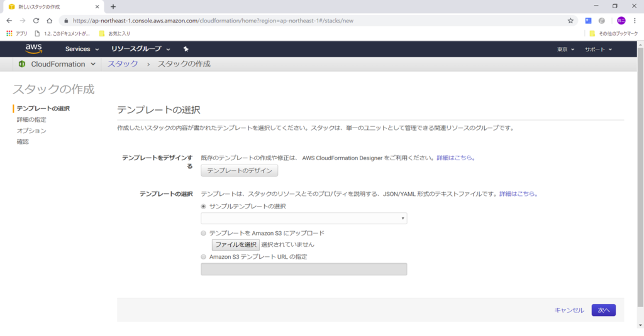This screenshot has width=644, height=336.
Task: Open the sample template dropdown
Action: [x=304, y=219]
